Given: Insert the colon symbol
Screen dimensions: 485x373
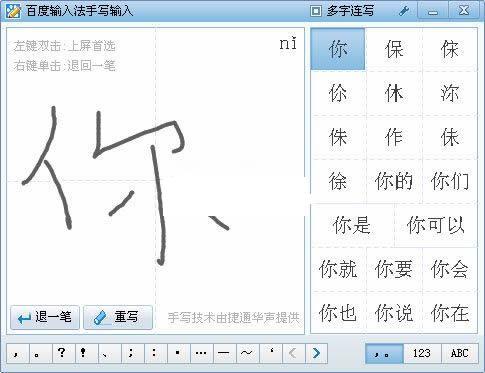Looking at the screenshot, I should tap(156, 353).
